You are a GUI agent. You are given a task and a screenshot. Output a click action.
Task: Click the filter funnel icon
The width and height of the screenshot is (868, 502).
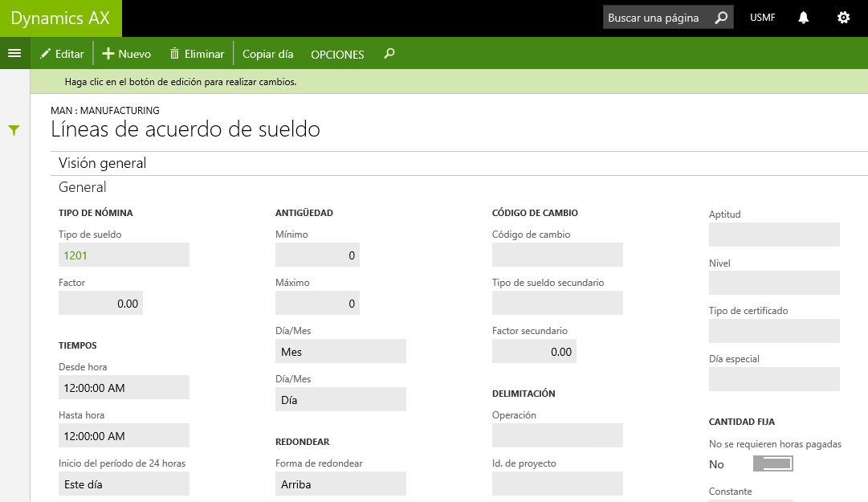pyautogui.click(x=14, y=130)
